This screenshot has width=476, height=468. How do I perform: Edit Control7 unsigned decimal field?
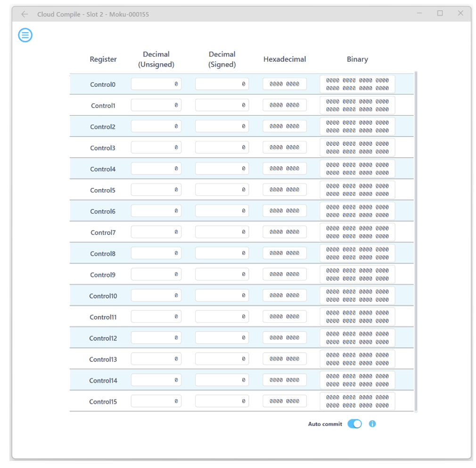pos(156,232)
